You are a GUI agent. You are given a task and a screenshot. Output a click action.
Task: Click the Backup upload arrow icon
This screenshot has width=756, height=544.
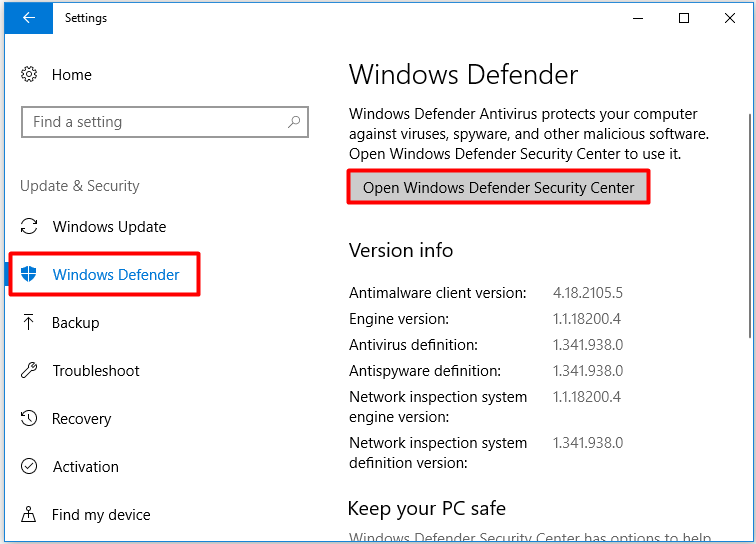coord(28,322)
